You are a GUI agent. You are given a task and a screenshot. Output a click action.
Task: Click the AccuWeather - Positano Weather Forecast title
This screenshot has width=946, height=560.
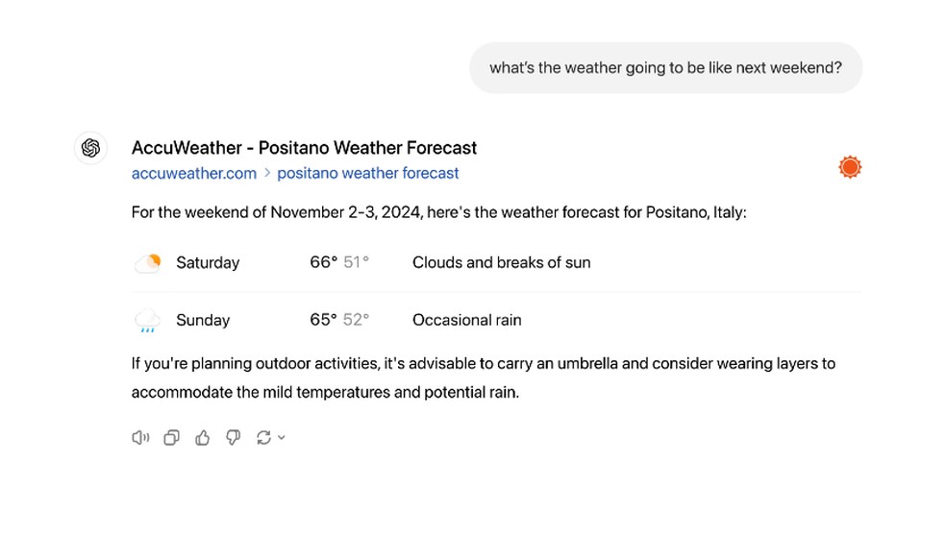click(304, 148)
